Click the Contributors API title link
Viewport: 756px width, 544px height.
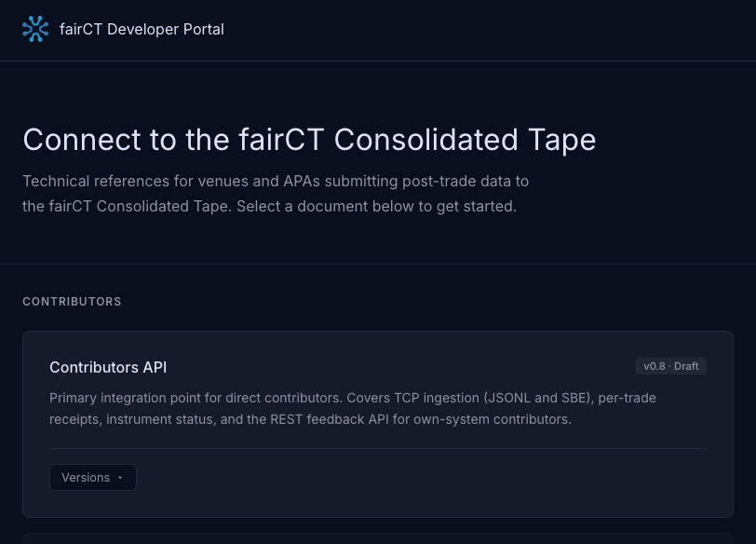(x=108, y=367)
